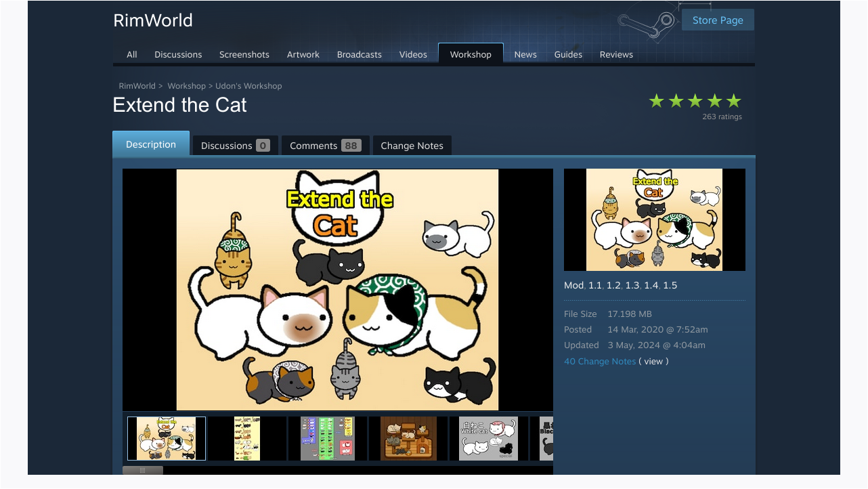Click the gallery horizontal scrollbar handle

click(x=143, y=470)
